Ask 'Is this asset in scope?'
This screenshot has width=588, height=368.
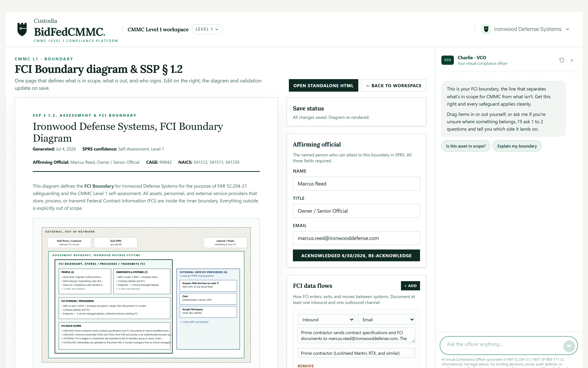pyautogui.click(x=466, y=146)
